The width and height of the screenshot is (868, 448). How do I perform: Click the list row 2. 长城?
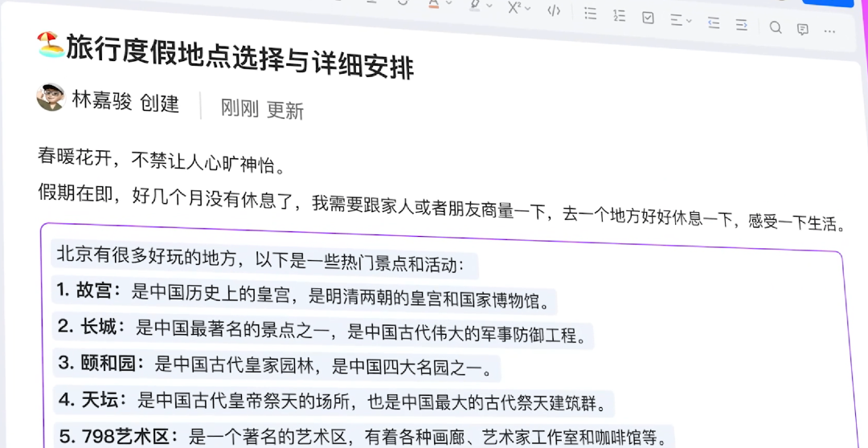pos(323,331)
